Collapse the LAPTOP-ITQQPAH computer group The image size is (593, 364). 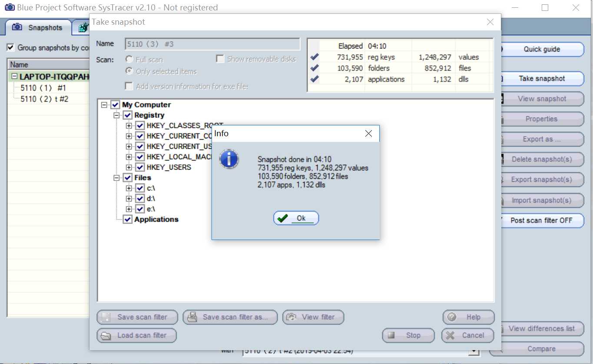pos(14,77)
